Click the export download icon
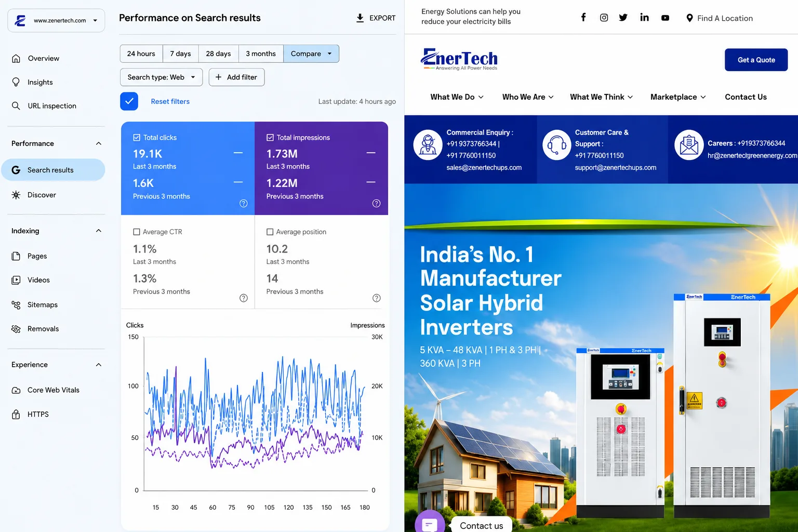Screen dimensions: 798x532 click(x=360, y=18)
